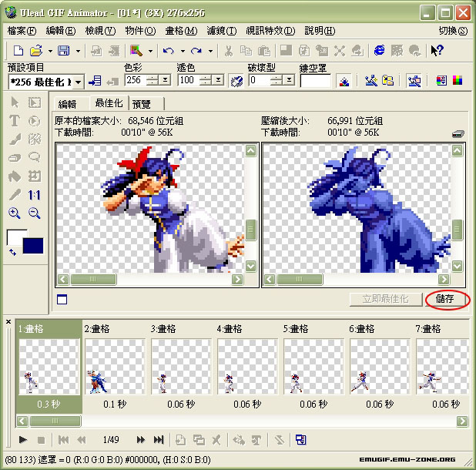The image size is (476, 470).
Task: Click the save preset icon beside preset dropdown
Action: coord(95,81)
